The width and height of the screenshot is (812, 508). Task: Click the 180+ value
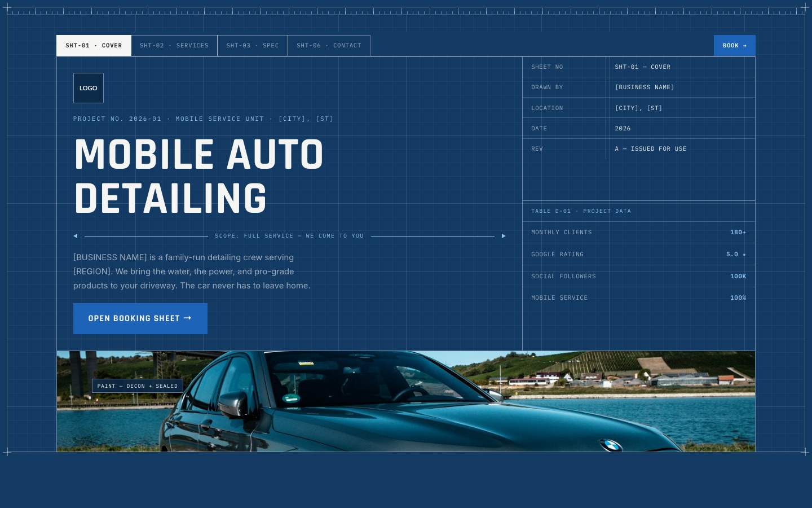738,233
